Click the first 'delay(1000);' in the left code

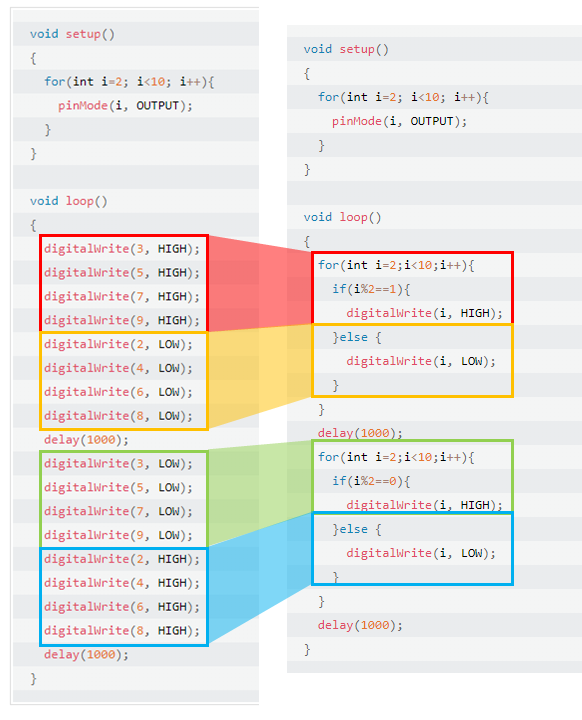pyautogui.click(x=86, y=440)
